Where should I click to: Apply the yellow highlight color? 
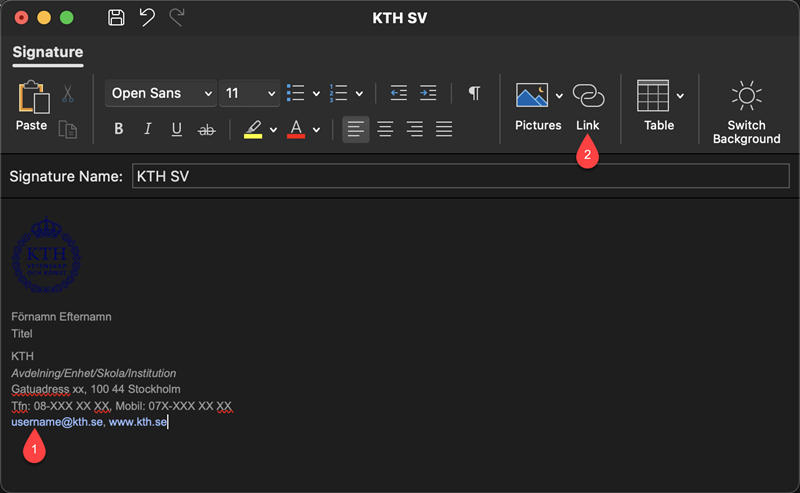(252, 129)
